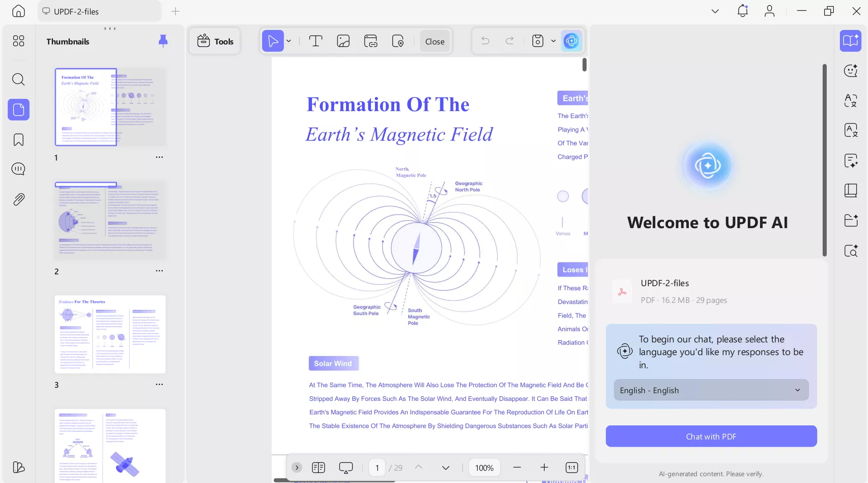Viewport: 868px width, 483px height.
Task: Expand the save options dropdown arrow
Action: tap(553, 41)
